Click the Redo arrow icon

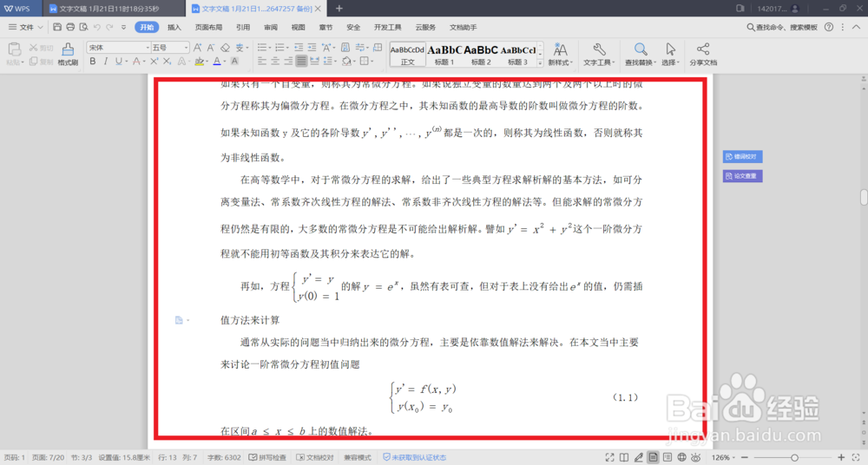coord(109,27)
